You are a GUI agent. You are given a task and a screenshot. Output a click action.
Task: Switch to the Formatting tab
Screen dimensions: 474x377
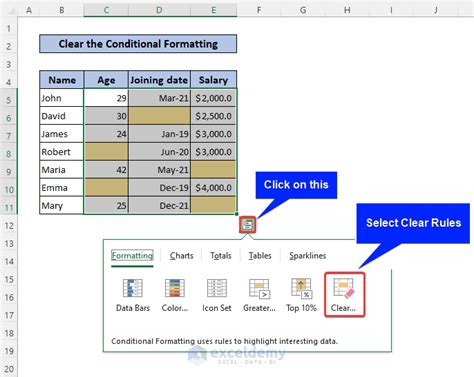[132, 256]
